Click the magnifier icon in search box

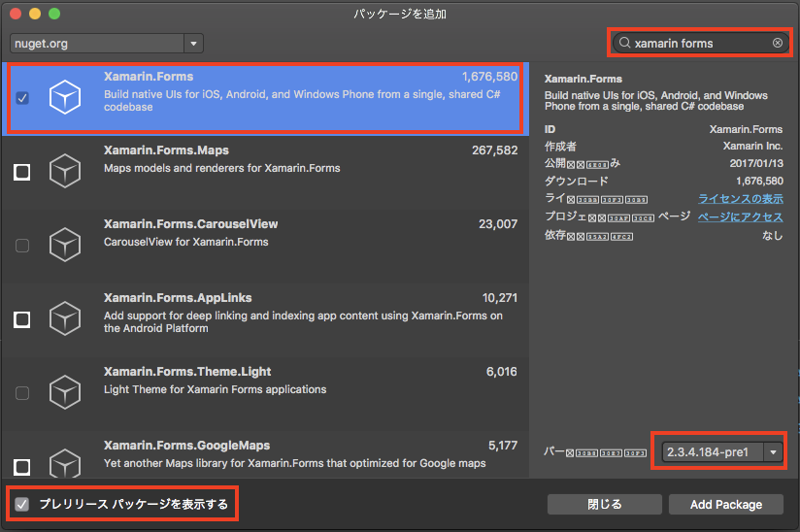click(624, 43)
